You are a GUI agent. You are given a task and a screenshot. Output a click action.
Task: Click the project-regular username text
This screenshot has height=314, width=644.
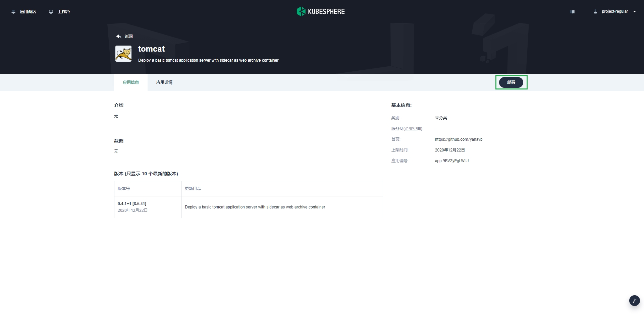[614, 11]
